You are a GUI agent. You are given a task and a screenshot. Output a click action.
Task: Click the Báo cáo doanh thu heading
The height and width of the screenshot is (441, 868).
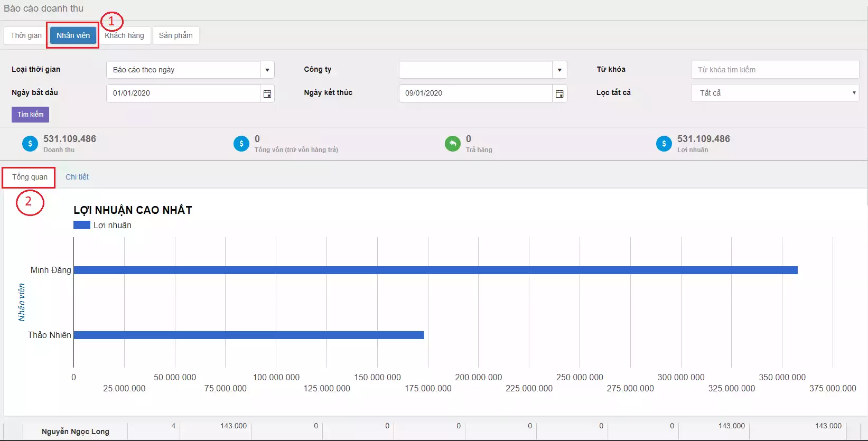click(x=44, y=8)
